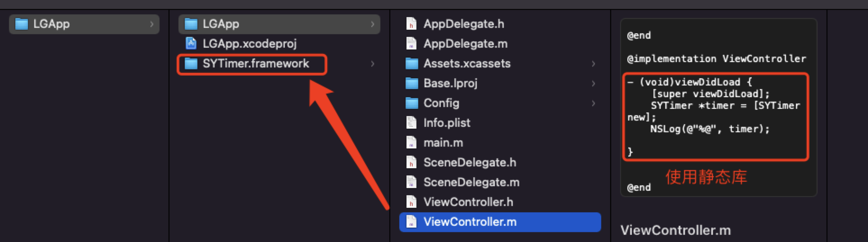This screenshot has height=242, width=868.
Task: Click the Config folder icon
Action: click(x=411, y=103)
